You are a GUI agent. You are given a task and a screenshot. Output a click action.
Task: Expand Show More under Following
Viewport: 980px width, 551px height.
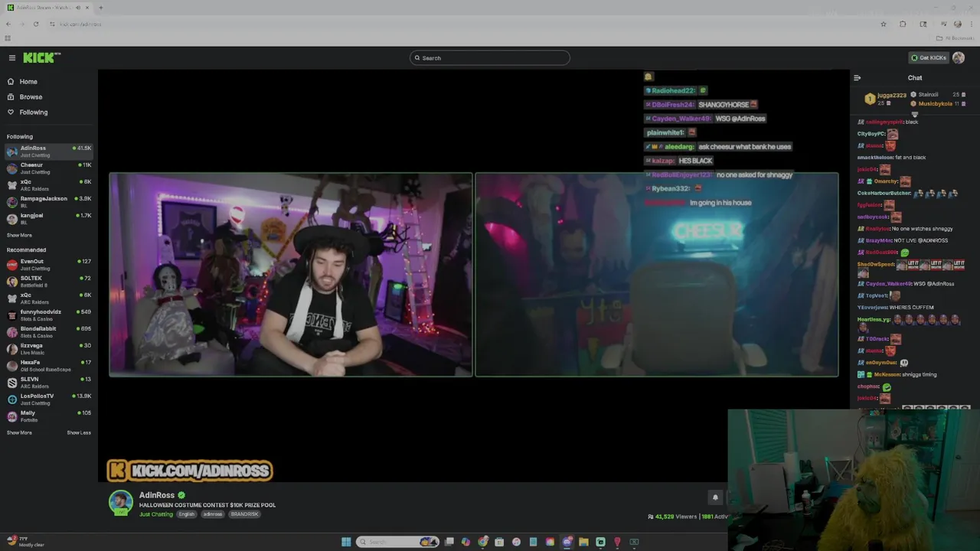click(19, 236)
